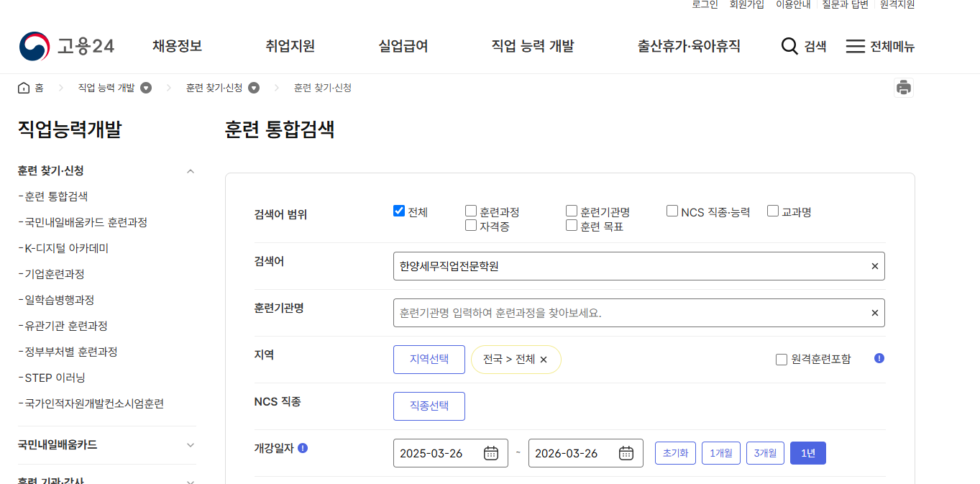Open the search magnifier icon
The image size is (980, 484).
(x=789, y=47)
